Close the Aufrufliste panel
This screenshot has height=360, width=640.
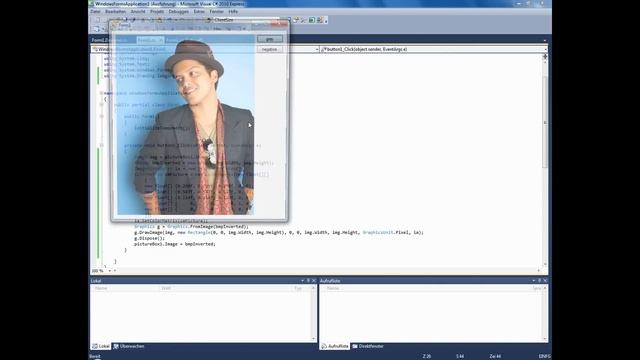[x=545, y=280]
